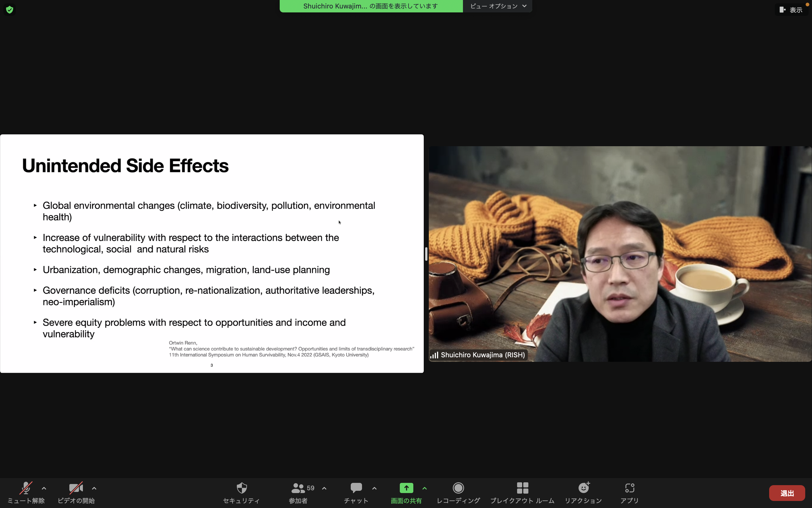Expand share screen options chevron
Screen dimensions: 812x508
pos(424,488)
